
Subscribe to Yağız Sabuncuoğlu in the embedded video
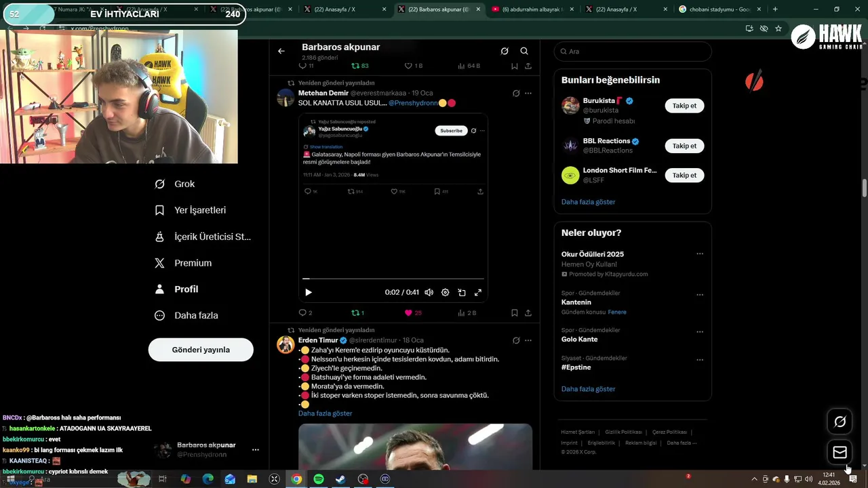pyautogui.click(x=451, y=130)
